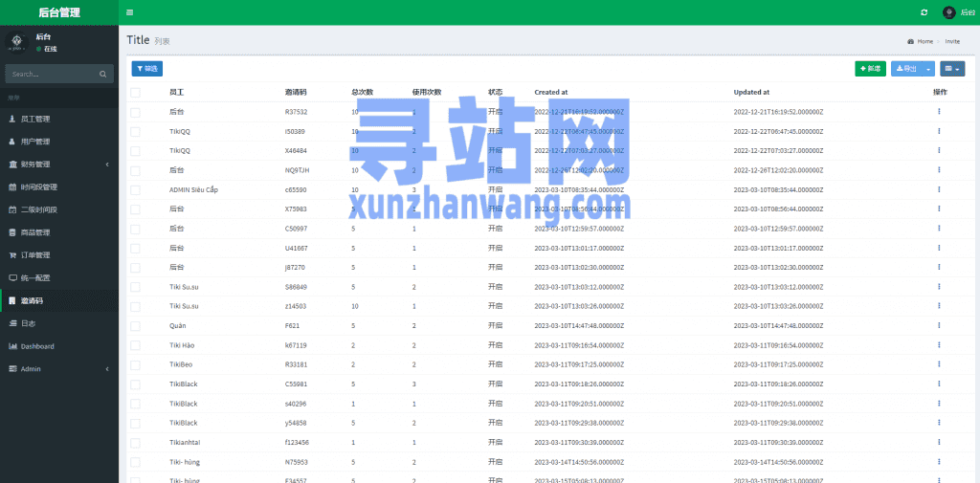Open actions menu for code f123456
This screenshot has width=980, height=483.
[x=939, y=443]
